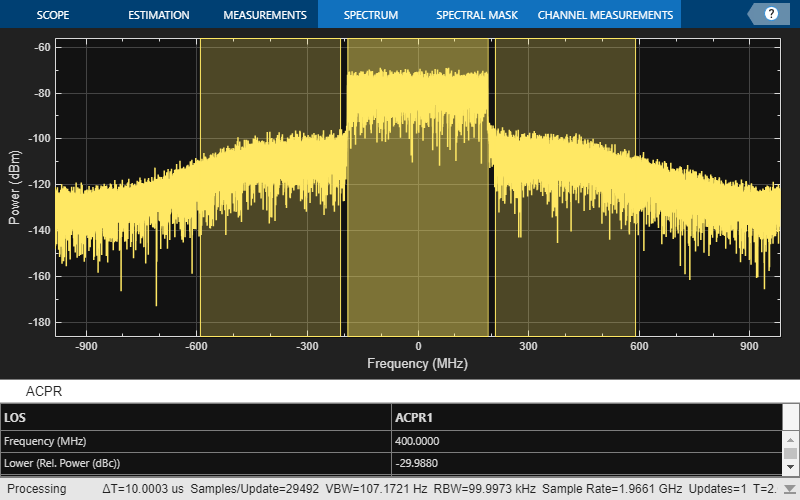800x500 pixels.
Task: Open the help question mark icon
Action: (x=771, y=14)
